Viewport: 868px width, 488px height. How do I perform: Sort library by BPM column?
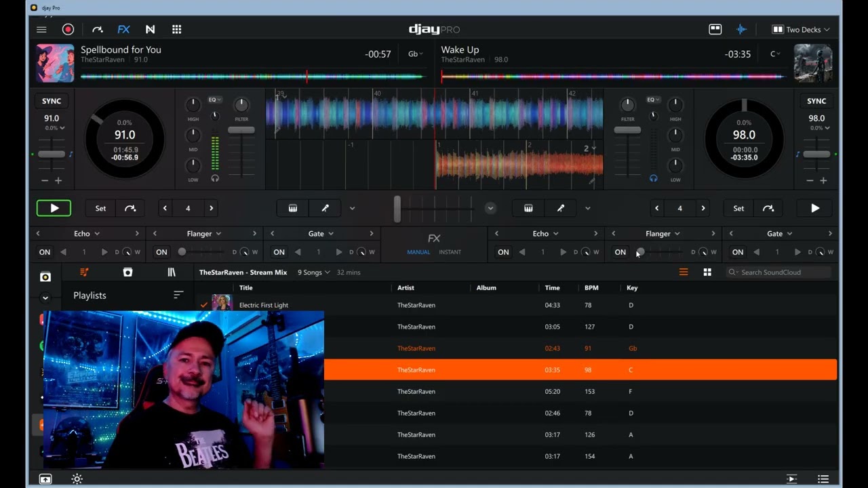[x=591, y=288]
